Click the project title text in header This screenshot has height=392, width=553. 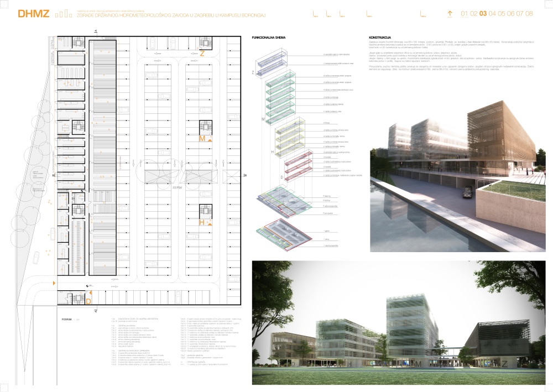[x=155, y=15]
